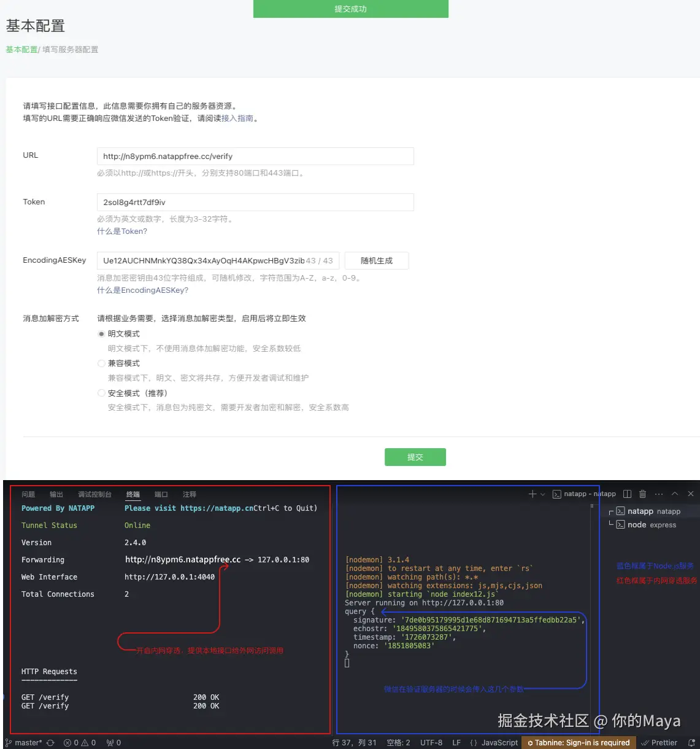Kill terminal using the trash can icon
The height and width of the screenshot is (749, 700).
click(643, 494)
